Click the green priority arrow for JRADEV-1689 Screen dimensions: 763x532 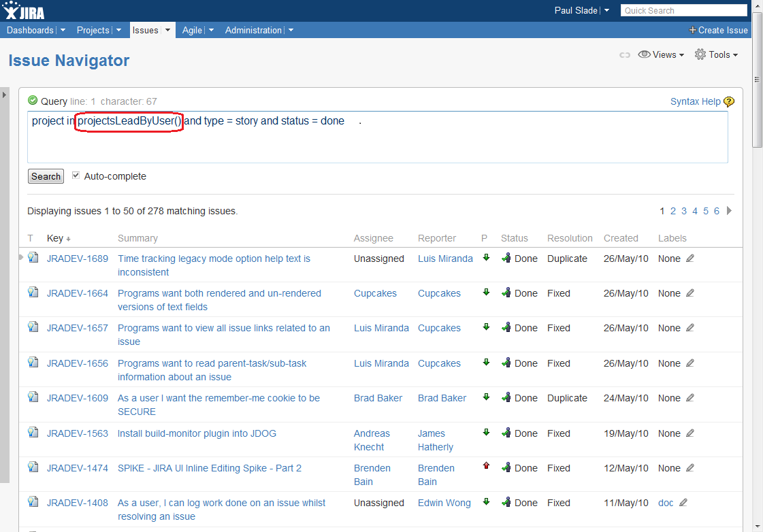[486, 257]
